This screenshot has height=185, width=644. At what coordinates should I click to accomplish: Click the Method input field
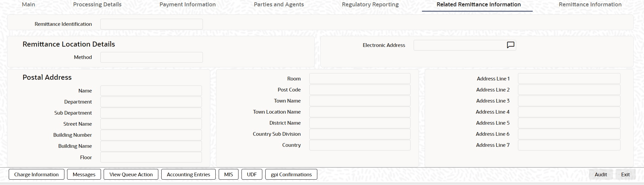click(x=151, y=57)
